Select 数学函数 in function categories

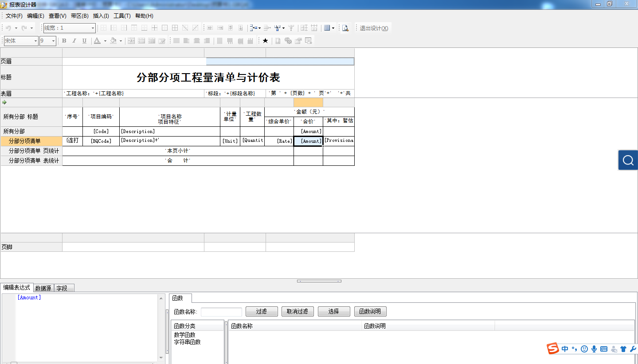184,335
